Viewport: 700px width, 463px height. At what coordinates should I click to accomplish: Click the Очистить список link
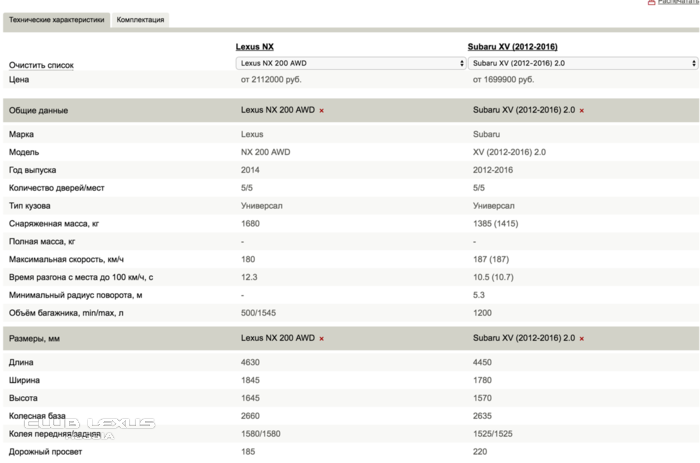point(41,65)
